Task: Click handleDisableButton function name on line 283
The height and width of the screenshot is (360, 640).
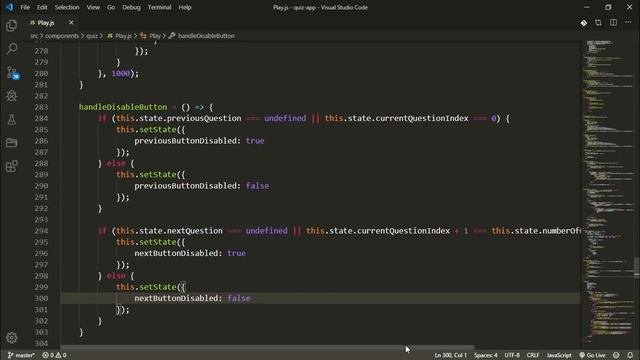Action: pyautogui.click(x=123, y=107)
